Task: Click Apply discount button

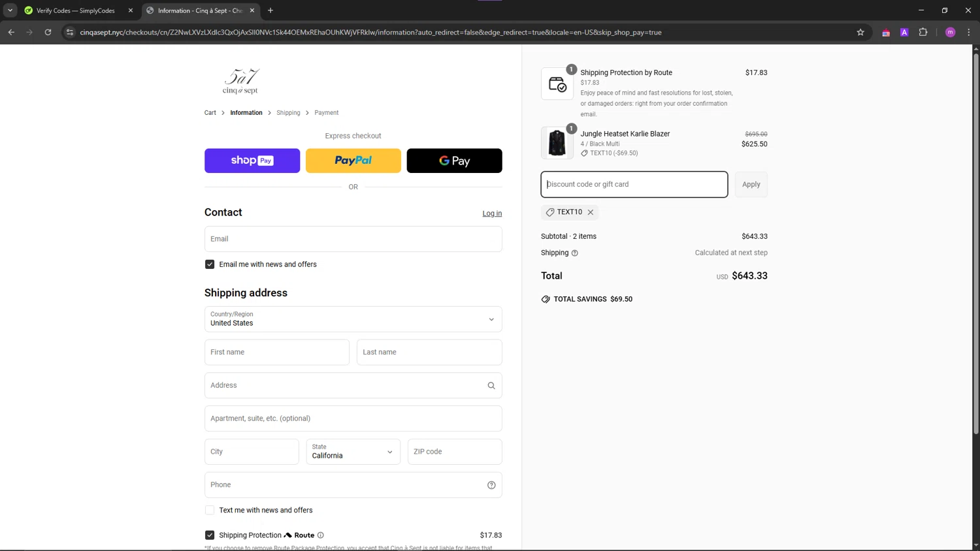Action: pos(751,185)
